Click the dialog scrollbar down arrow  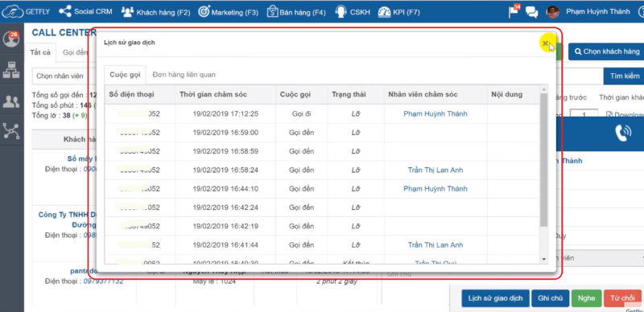click(544, 260)
